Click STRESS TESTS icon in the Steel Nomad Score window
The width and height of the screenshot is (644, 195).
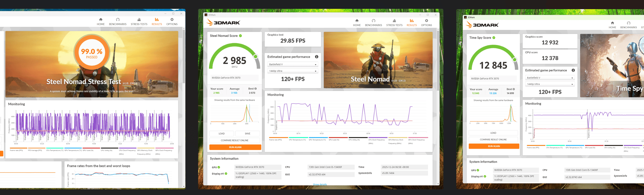(394, 20)
